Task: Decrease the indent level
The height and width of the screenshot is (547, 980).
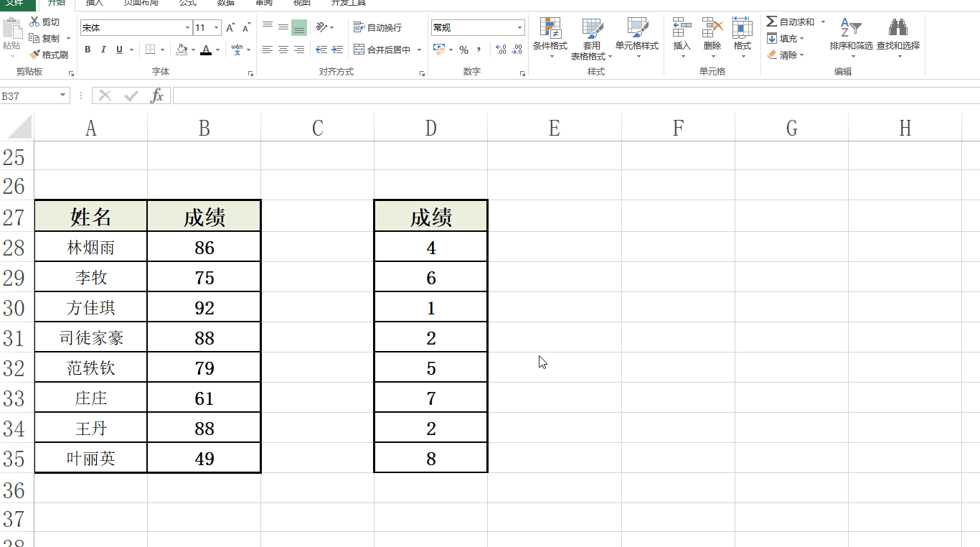Action: coord(321,50)
